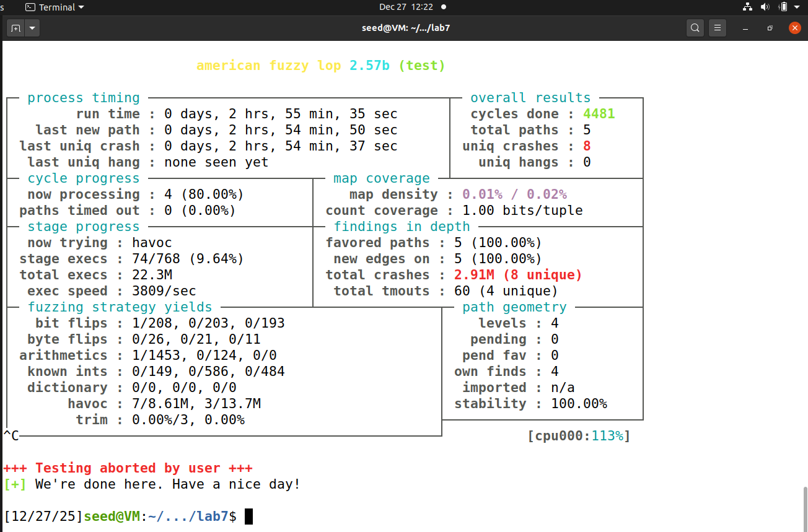This screenshot has height=532, width=808.
Task: Click 'now processing' value '4 (80.00%)'
Action: tap(204, 194)
